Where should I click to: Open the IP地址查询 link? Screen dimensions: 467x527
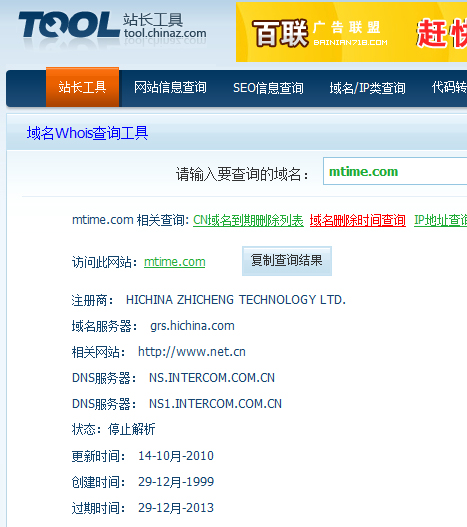[x=440, y=220]
